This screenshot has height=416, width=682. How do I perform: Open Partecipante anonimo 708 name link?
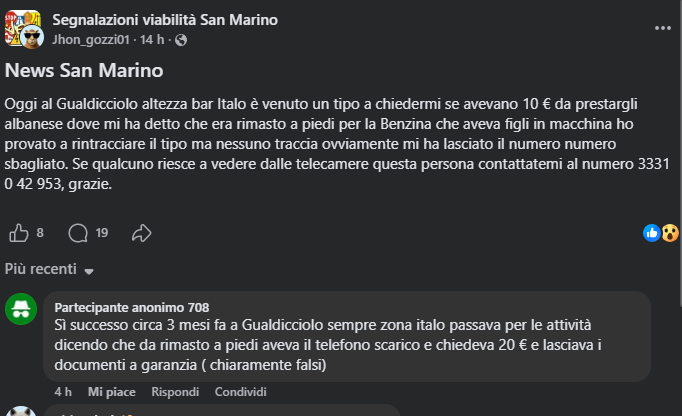[x=132, y=308]
